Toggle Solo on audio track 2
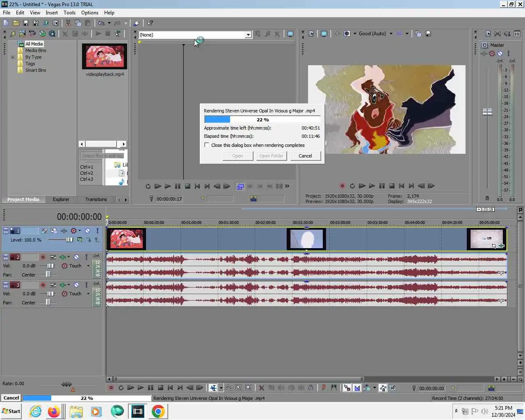 point(86,257)
